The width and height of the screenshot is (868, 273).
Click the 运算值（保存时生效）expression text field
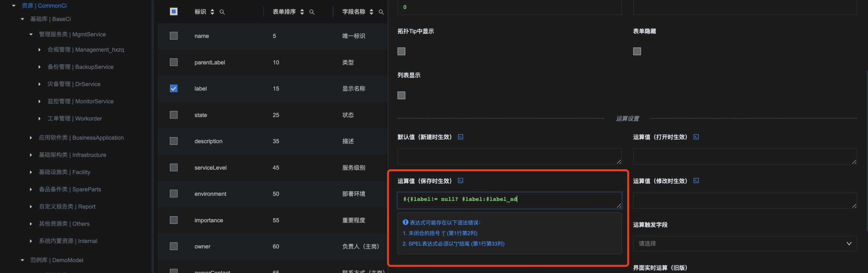click(509, 200)
